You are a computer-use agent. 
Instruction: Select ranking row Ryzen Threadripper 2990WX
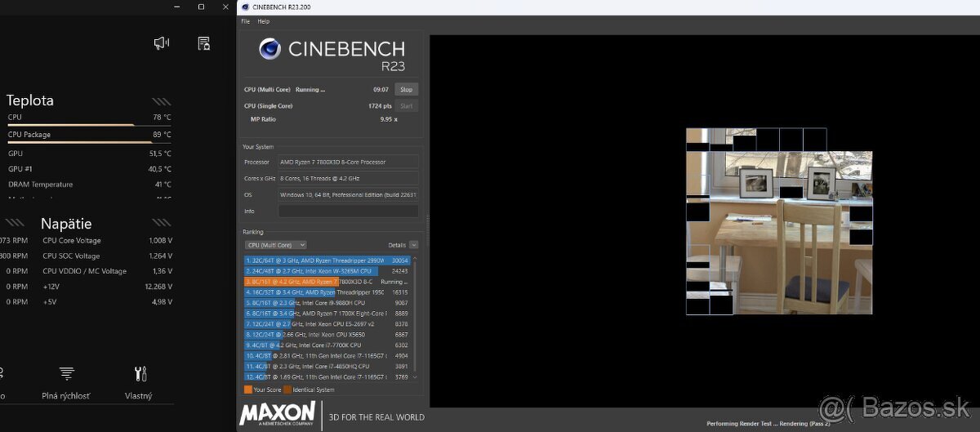[327, 260]
